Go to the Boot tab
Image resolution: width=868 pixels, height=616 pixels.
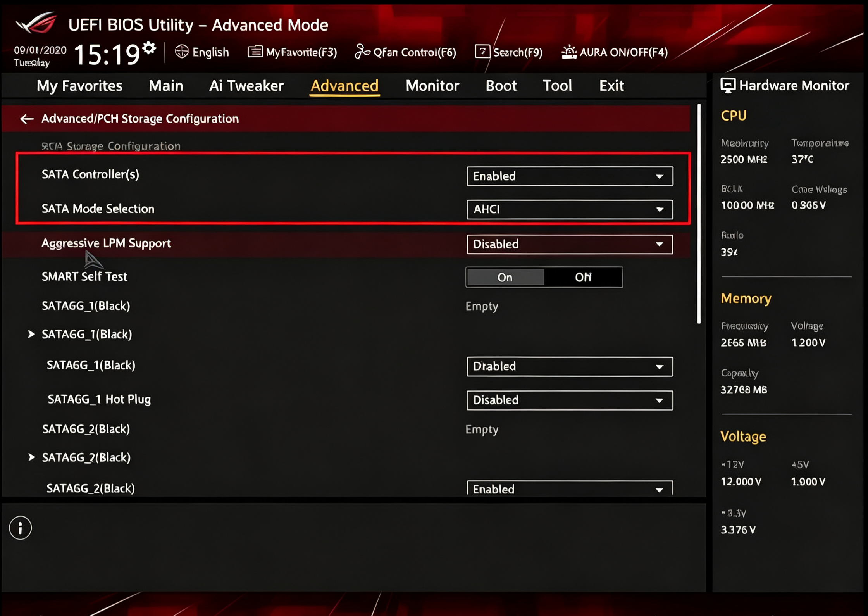pos(501,86)
